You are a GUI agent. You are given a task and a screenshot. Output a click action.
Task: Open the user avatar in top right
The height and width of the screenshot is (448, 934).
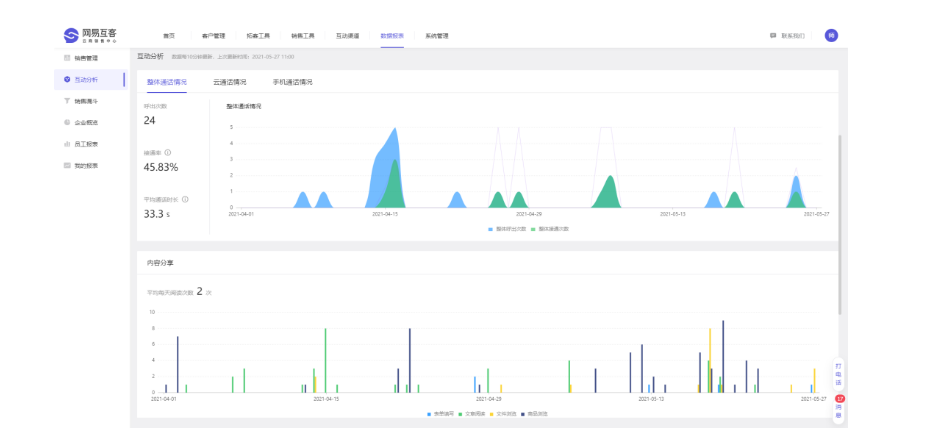pos(831,35)
